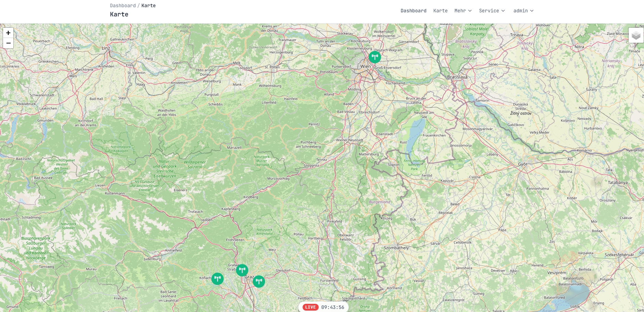
Task: Click the Karte page heading
Action: 119,14
